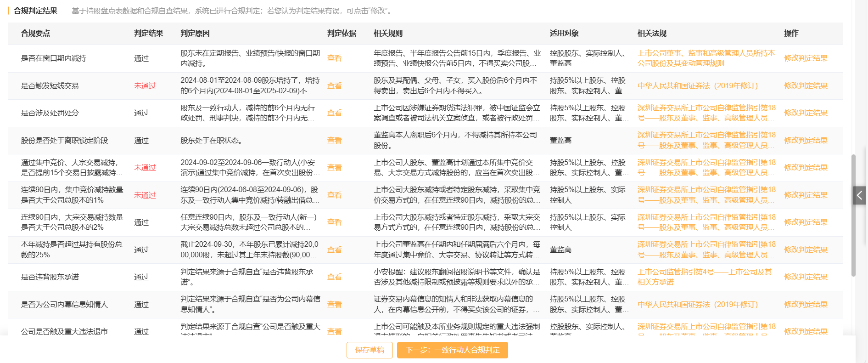Expand the collapsed side panel arrow
Screen dimensions: 868x363
click(x=859, y=195)
